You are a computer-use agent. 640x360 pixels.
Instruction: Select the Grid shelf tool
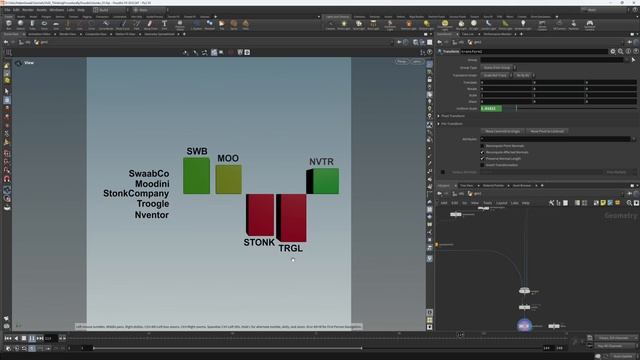tap(56, 25)
